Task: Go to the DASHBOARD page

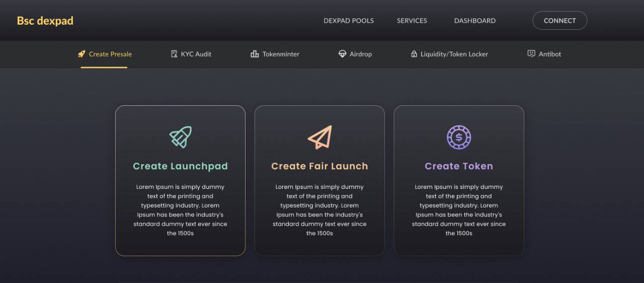Action: pos(475,21)
